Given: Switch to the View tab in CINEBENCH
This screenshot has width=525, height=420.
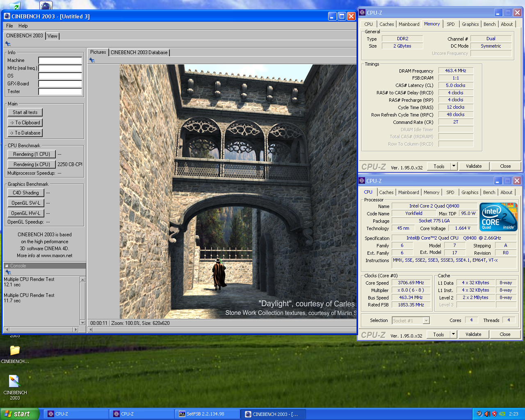Looking at the screenshot, I should pos(52,36).
